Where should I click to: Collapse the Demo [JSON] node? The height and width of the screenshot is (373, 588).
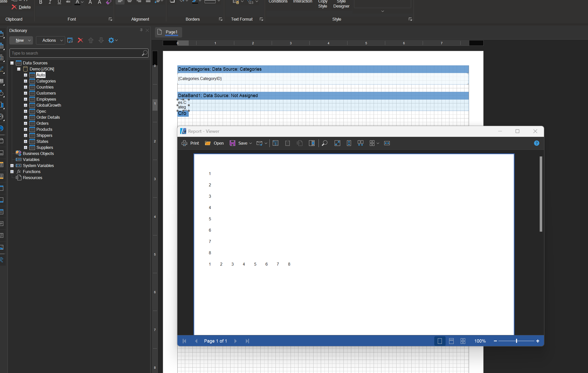click(19, 69)
